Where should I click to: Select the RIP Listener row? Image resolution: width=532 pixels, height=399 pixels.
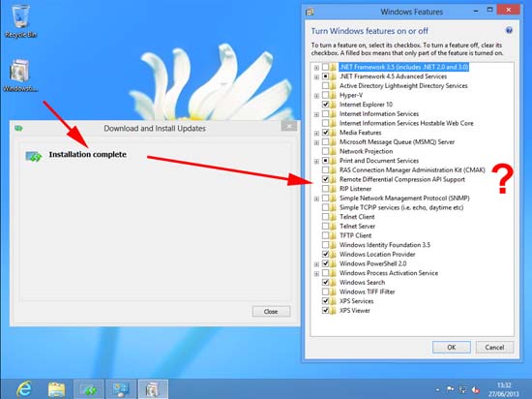355,189
